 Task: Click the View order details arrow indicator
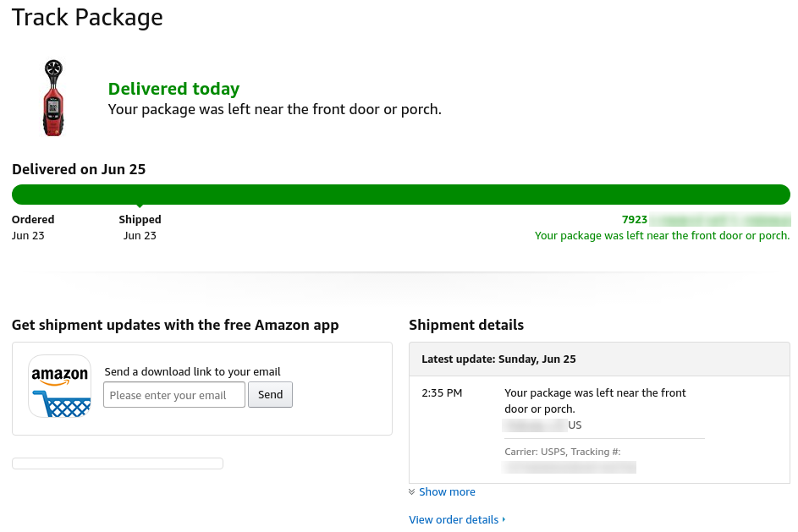coord(502,519)
